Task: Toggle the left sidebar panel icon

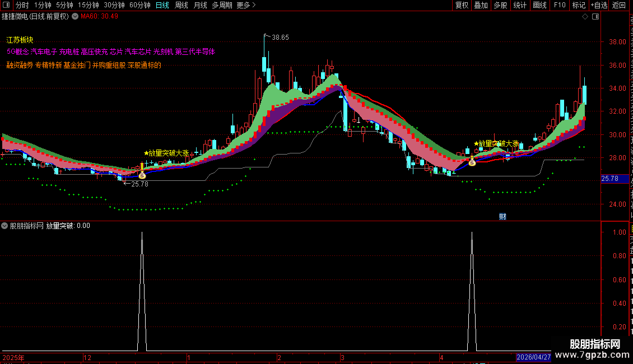Action: (x=6, y=5)
